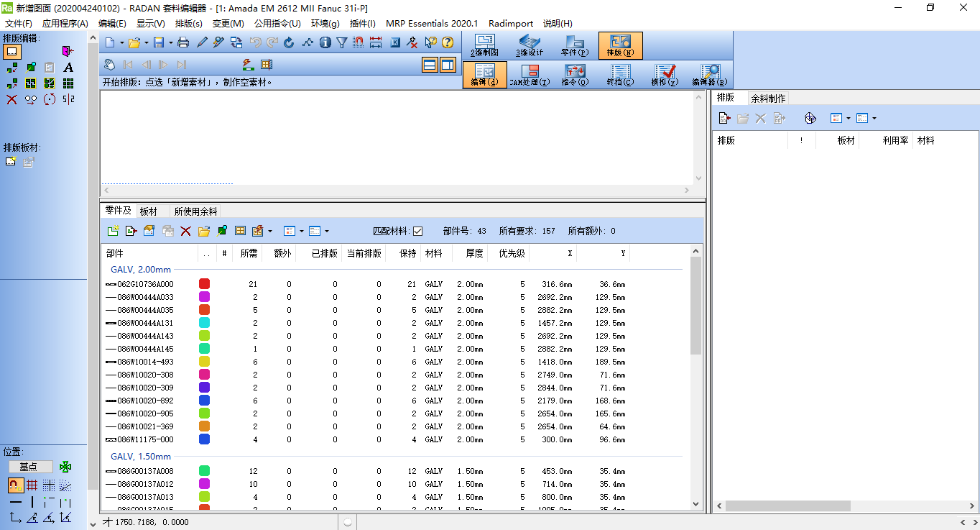
Task: Open the second view-options dropdown in parts toolbar
Action: pos(327,232)
